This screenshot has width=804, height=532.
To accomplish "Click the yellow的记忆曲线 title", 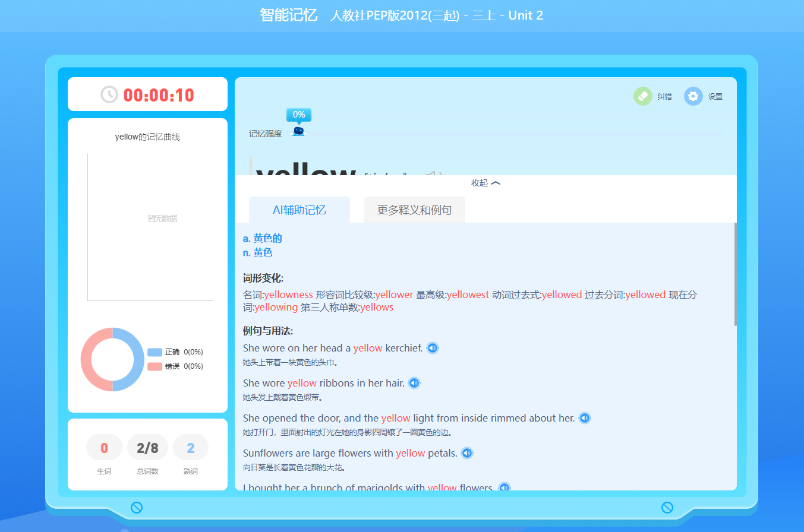I will 147,137.
